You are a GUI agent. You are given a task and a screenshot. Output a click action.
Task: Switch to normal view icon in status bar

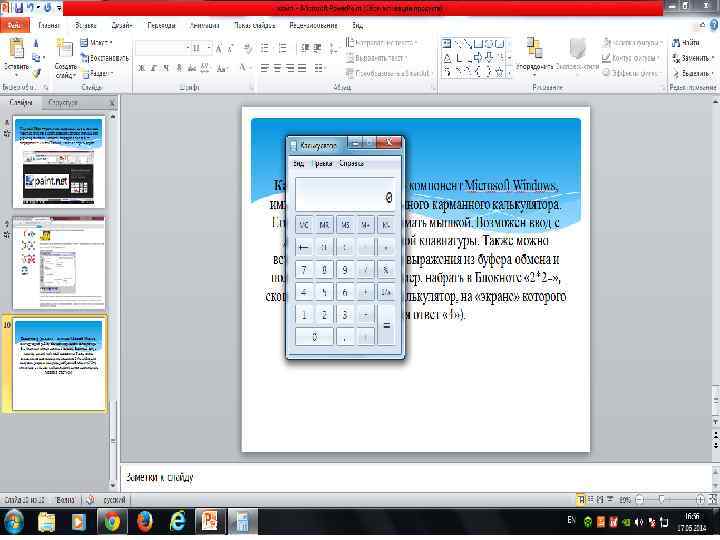click(581, 500)
